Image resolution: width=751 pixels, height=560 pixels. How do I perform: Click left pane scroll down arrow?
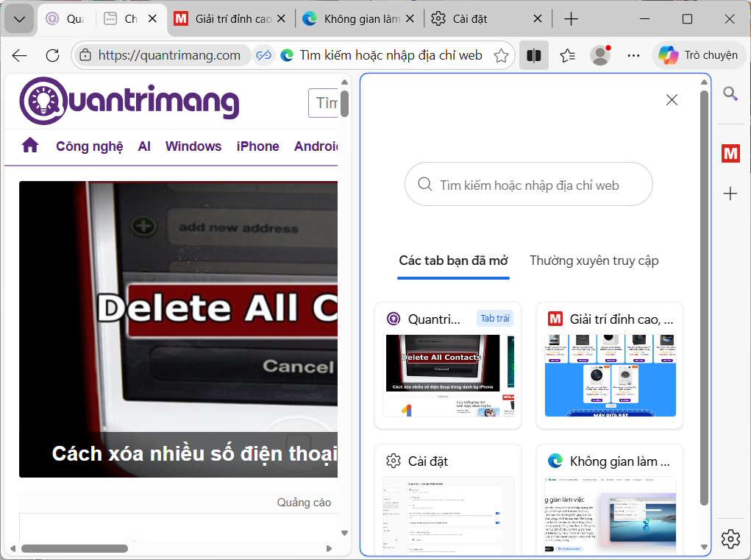pyautogui.click(x=344, y=533)
